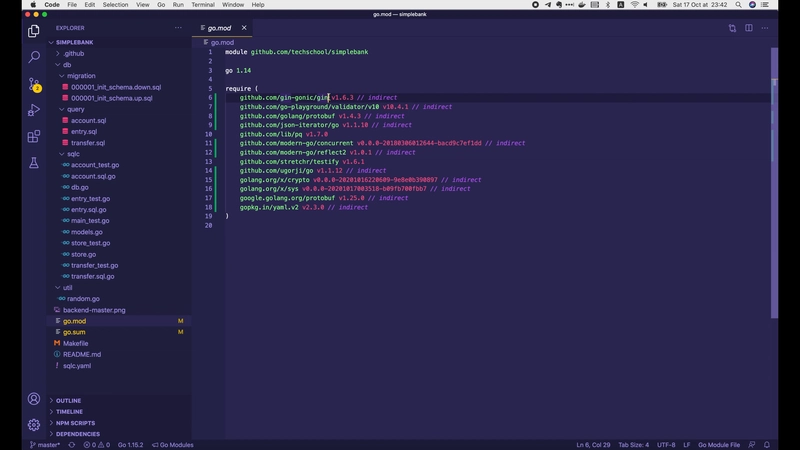This screenshot has width=800, height=450.
Task: Change indentation via Tab Size: 4
Action: 633,444
